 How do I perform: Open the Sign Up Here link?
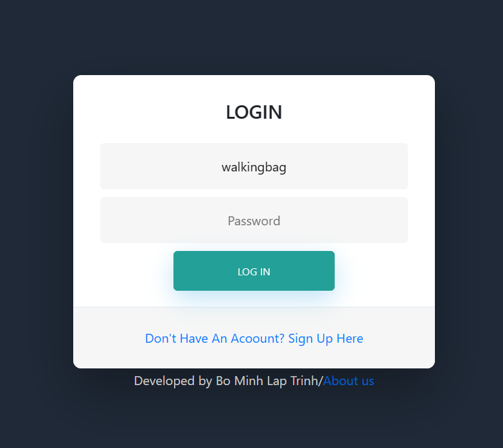tap(325, 338)
